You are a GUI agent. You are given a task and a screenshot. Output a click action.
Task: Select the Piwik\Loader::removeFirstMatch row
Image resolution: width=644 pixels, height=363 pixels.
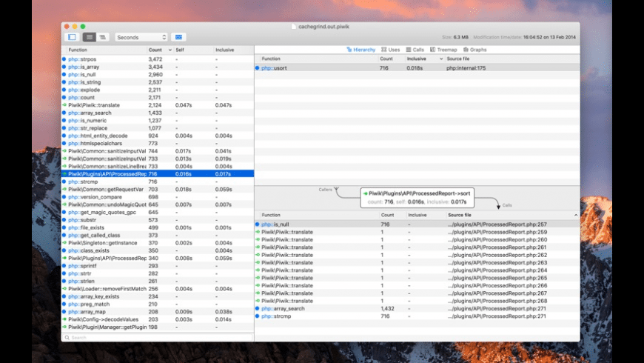pos(158,289)
